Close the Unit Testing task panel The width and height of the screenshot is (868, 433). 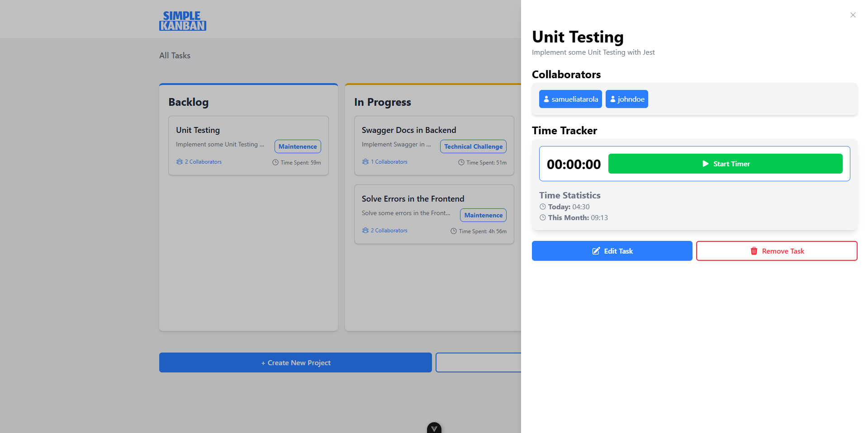pos(853,15)
